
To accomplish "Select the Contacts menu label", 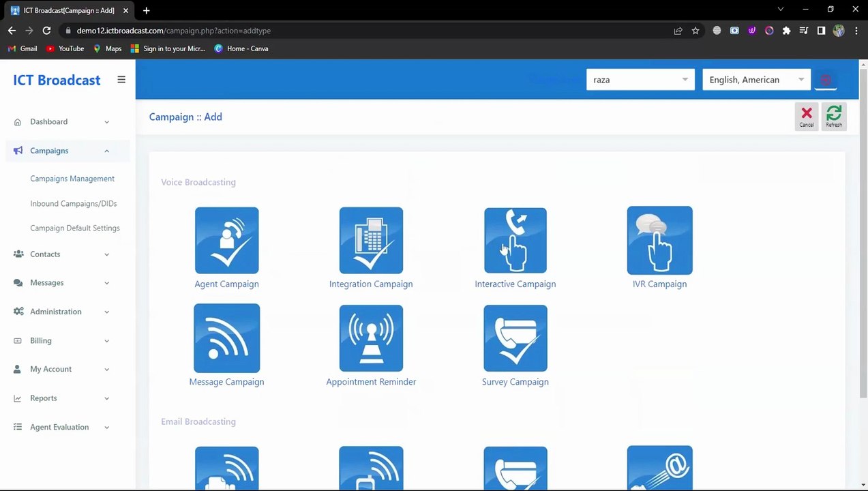I will click(45, 254).
